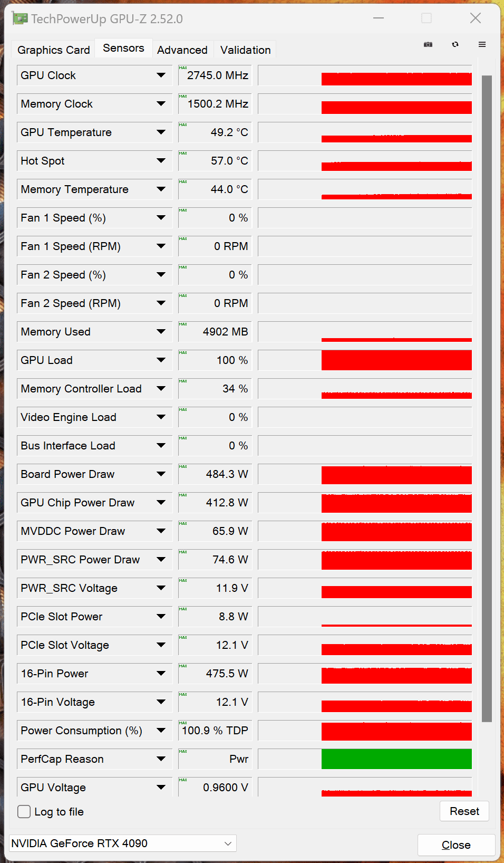504x863 pixels.
Task: Expand the PerfCap Reason dropdown
Action: point(161,759)
